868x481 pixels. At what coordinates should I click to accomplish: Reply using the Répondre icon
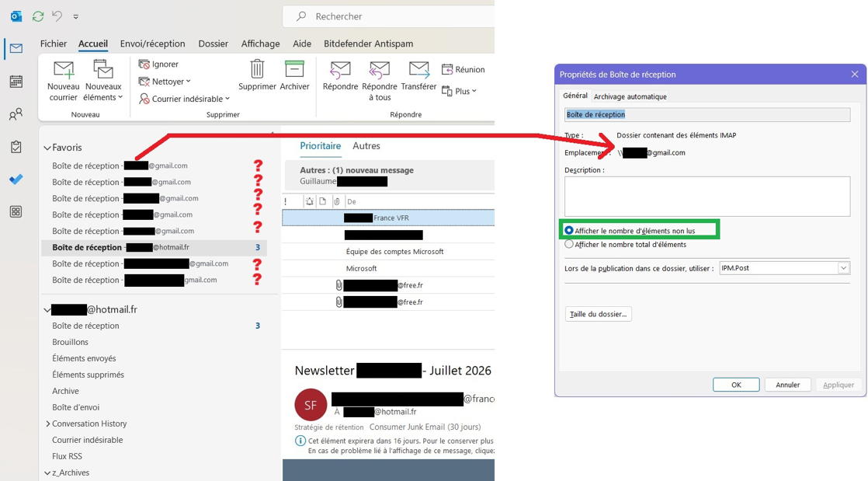tap(340, 69)
